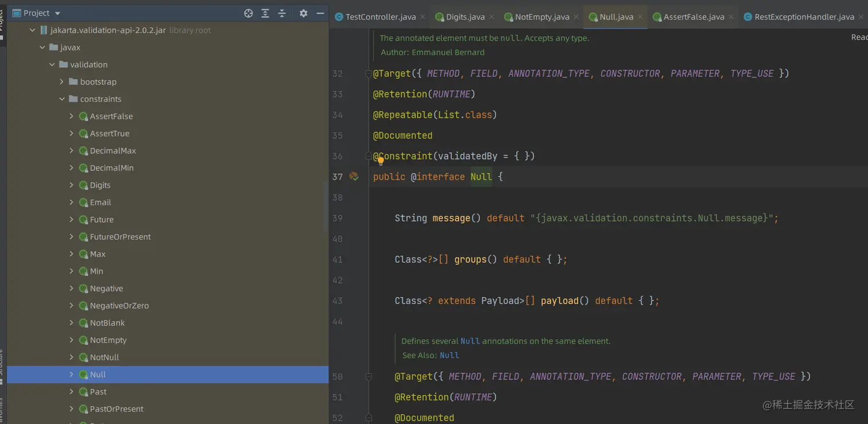Viewport: 868px width, 424px height.
Task: Click the locate/select opened file target icon
Action: pyautogui.click(x=248, y=13)
